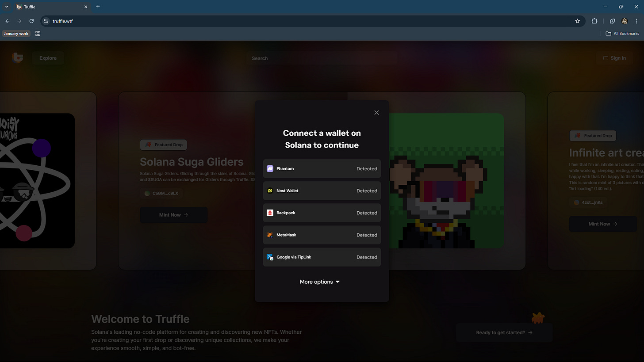Open the atom logo artwork thumbnail
644x362 pixels.
click(x=37, y=181)
